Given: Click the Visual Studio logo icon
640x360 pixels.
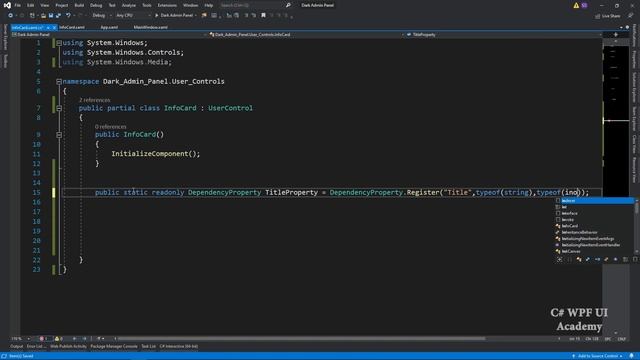Looking at the screenshot, I should click(7, 5).
